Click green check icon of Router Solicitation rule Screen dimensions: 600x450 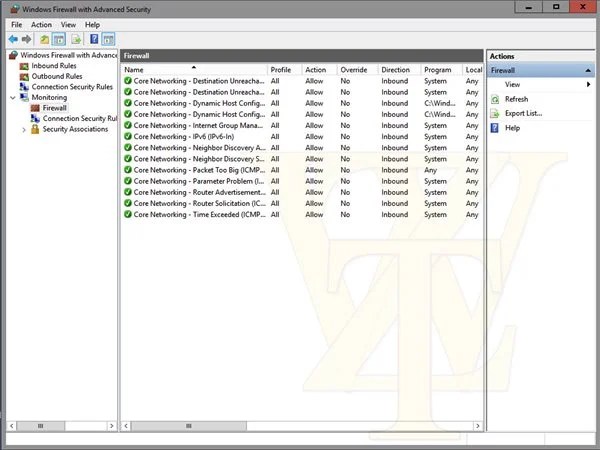pyautogui.click(x=128, y=203)
